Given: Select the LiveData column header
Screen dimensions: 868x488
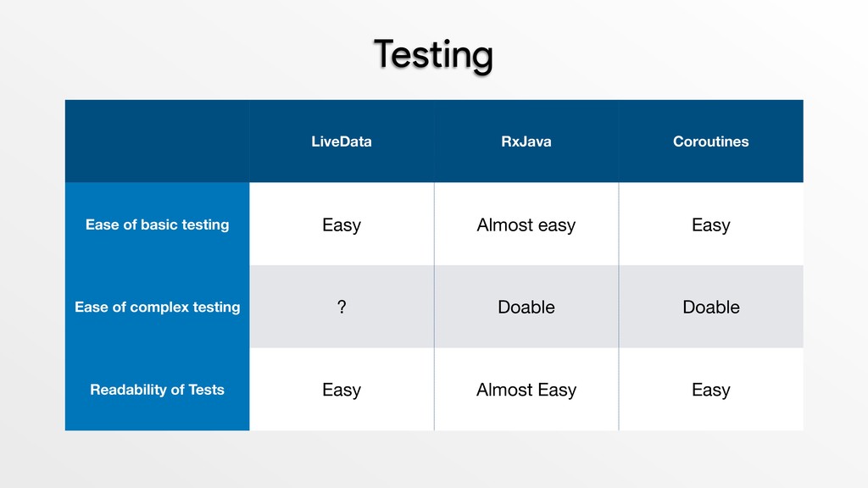Looking at the screenshot, I should tap(342, 141).
